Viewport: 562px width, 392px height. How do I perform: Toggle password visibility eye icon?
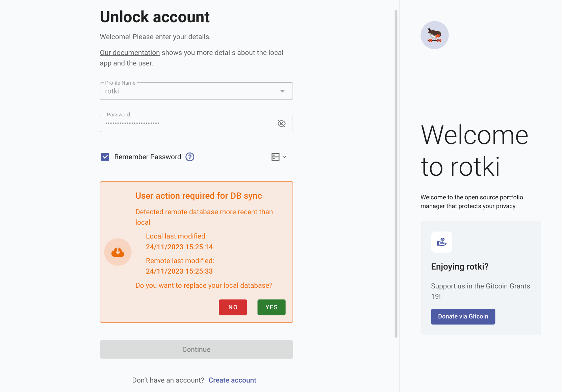pos(281,123)
